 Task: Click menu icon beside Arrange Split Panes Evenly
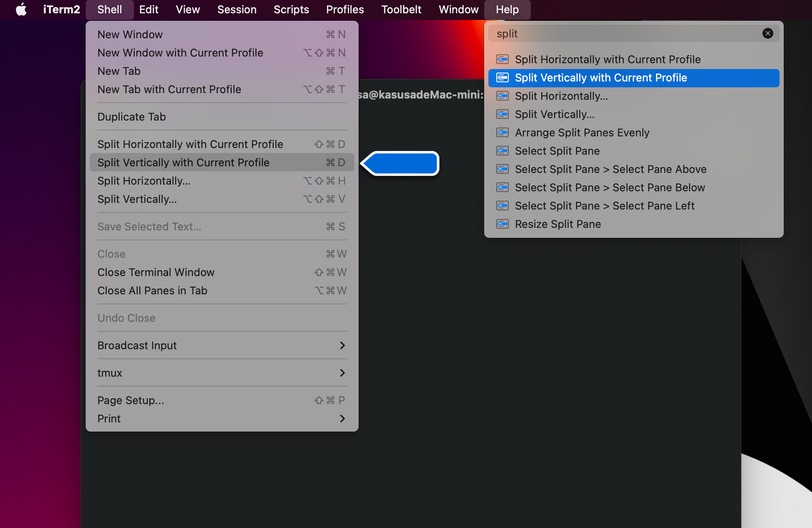[x=503, y=133]
